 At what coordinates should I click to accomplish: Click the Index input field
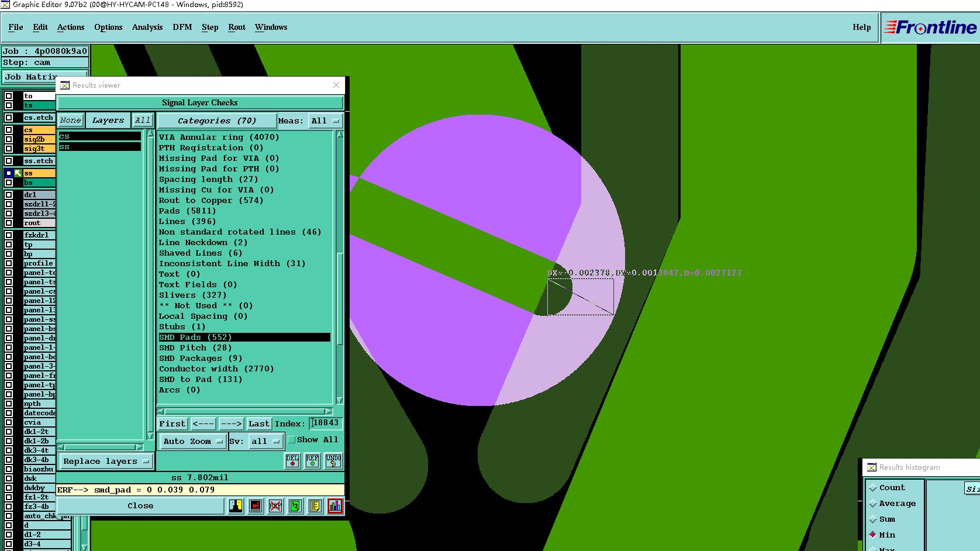tap(326, 423)
